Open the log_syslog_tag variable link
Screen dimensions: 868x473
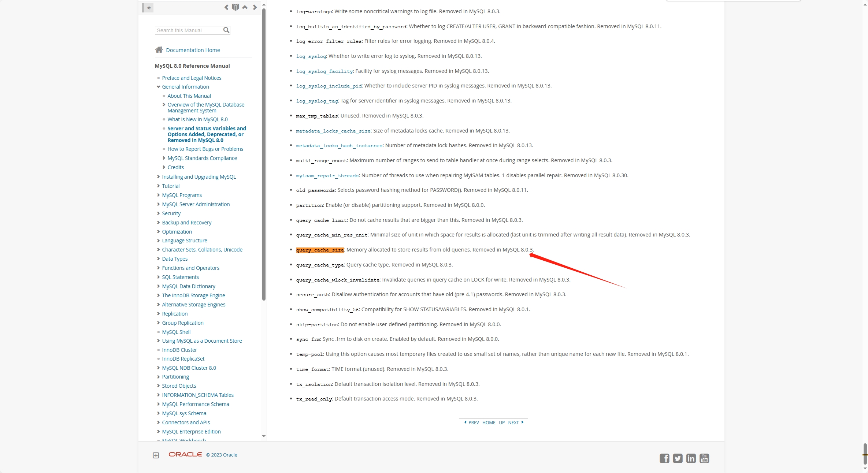click(317, 101)
